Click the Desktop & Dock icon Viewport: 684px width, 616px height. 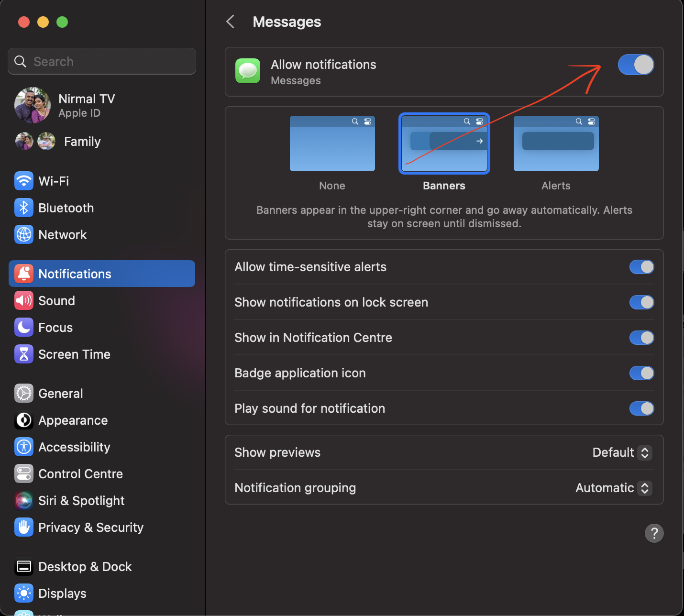point(24,566)
